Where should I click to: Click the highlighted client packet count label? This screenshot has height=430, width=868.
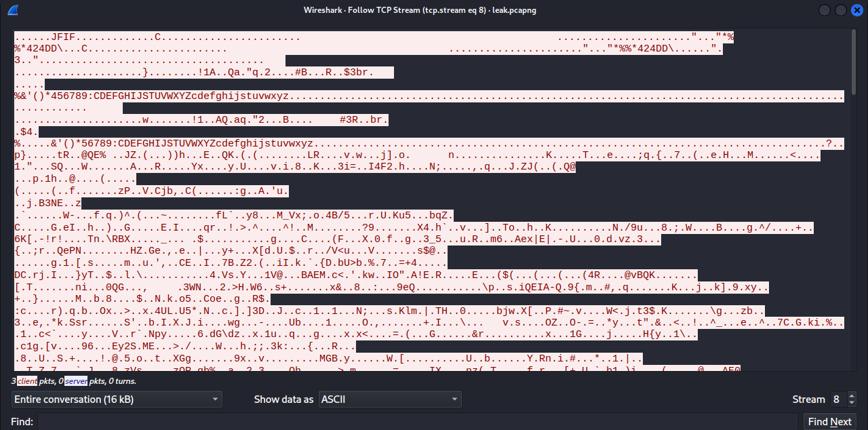click(x=26, y=382)
